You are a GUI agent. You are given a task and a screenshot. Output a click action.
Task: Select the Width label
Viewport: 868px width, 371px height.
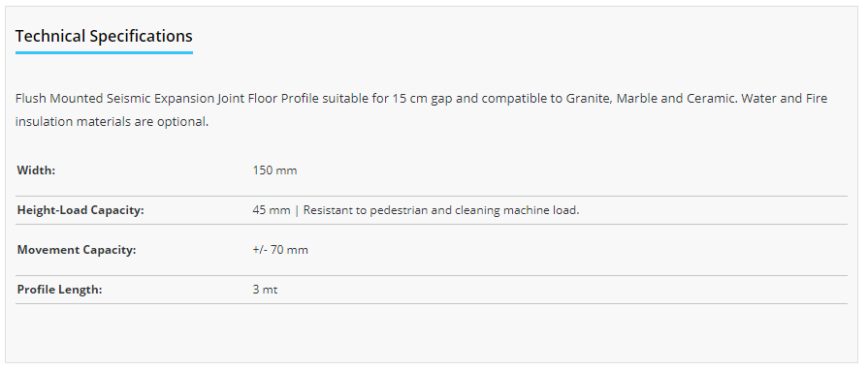coord(37,170)
